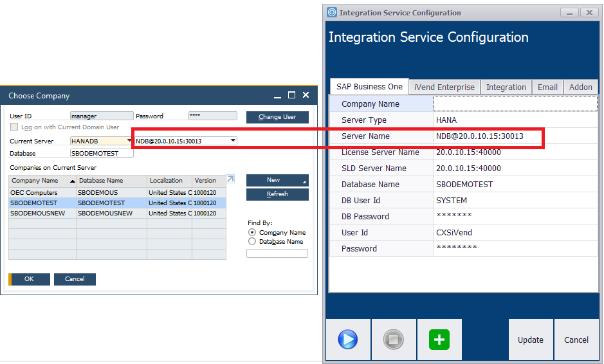604x364 pixels.
Task: Select SBODEMOTEST company name cell
Action: pos(42,203)
